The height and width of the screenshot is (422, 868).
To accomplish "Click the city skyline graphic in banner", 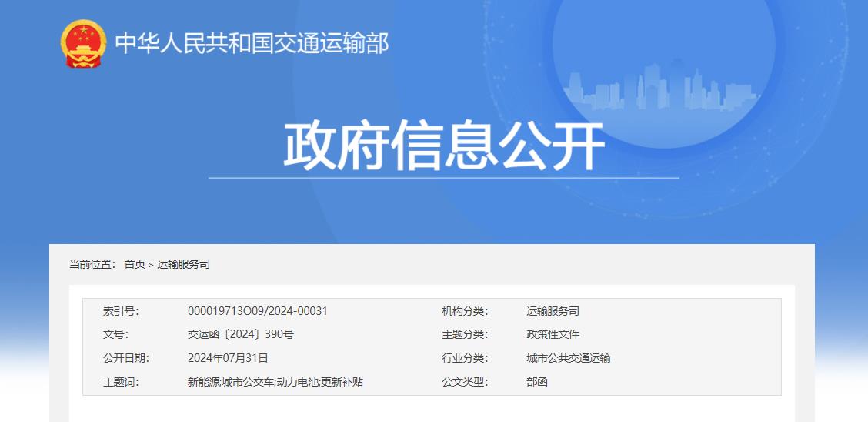I will [662, 90].
